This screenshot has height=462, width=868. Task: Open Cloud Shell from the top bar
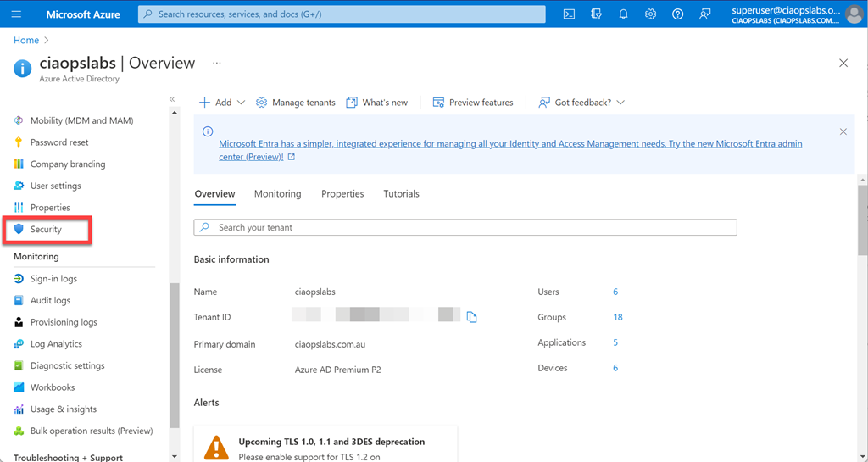570,14
